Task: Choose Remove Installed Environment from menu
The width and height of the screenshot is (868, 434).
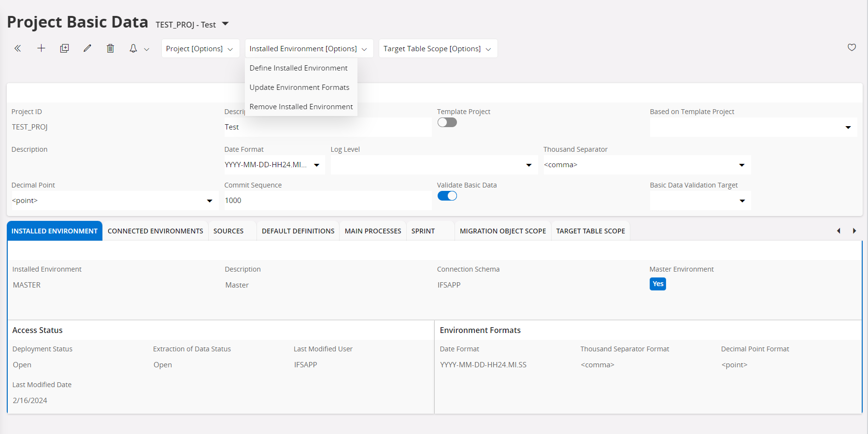Action: click(301, 107)
